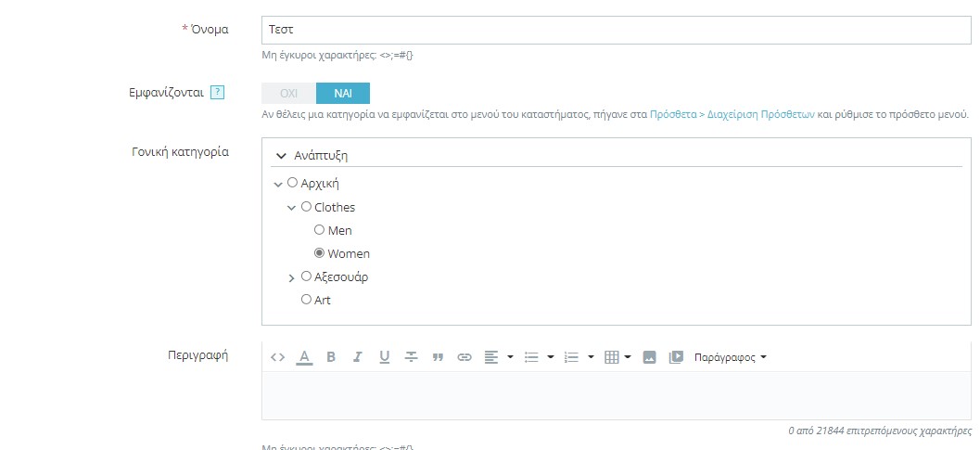Apply underline formatting in description editor
980x450 pixels.
(x=384, y=357)
